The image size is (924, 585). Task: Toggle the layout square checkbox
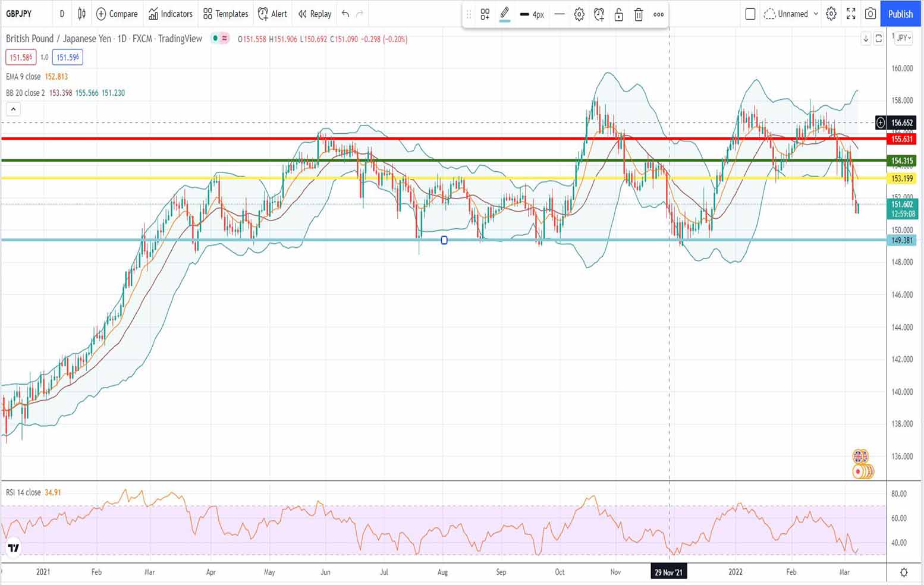[x=750, y=14]
